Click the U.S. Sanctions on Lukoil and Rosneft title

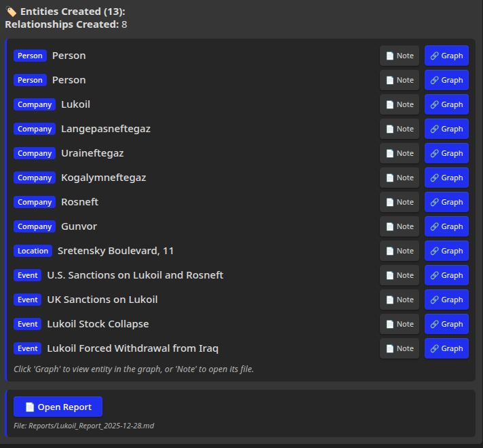click(135, 275)
